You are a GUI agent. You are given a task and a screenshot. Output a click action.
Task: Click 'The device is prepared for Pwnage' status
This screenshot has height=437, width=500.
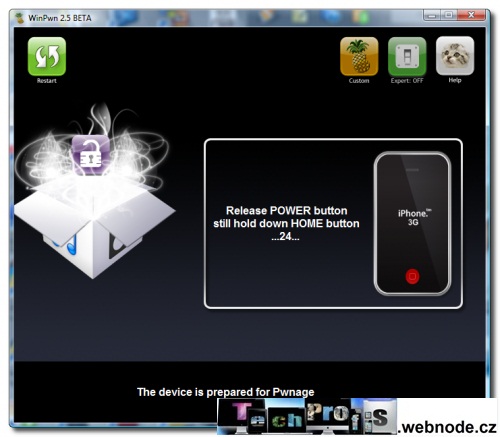(225, 392)
